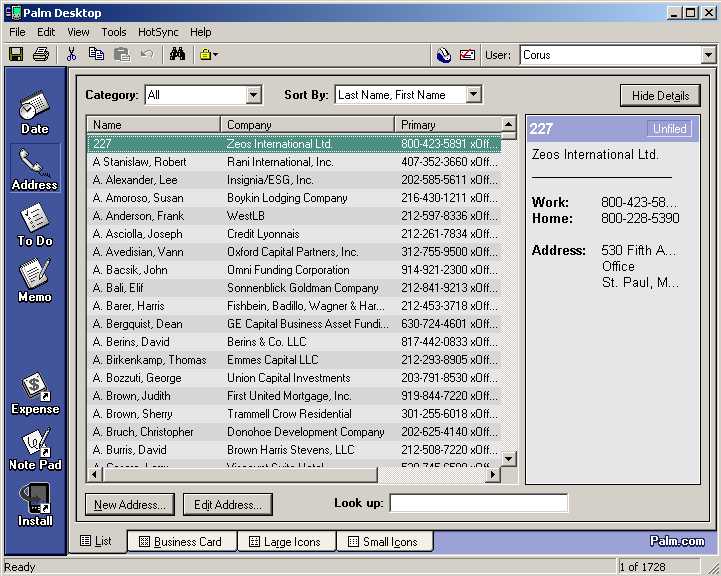Click the Company column header
721x576 pixels.
[x=308, y=125]
